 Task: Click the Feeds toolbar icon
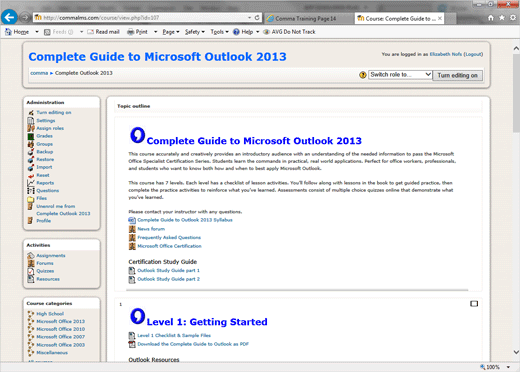click(x=47, y=32)
